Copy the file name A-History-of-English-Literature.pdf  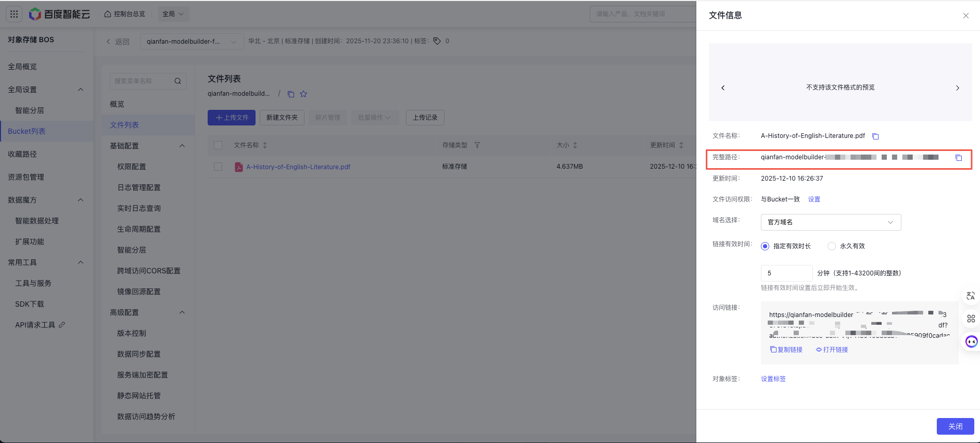(875, 136)
